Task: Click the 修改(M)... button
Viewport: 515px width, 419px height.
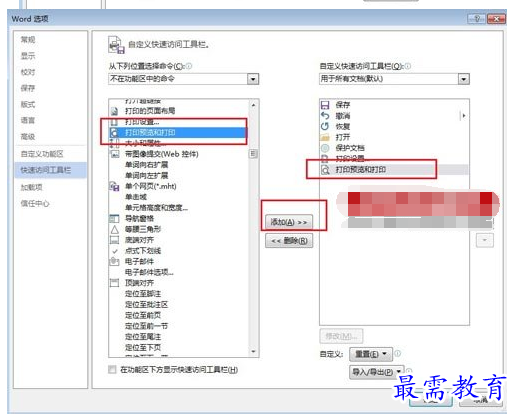Action: pyautogui.click(x=341, y=336)
